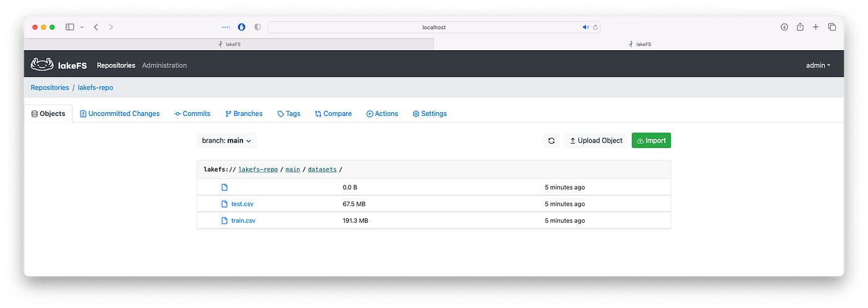Click the refresh objects button icon

pos(551,141)
